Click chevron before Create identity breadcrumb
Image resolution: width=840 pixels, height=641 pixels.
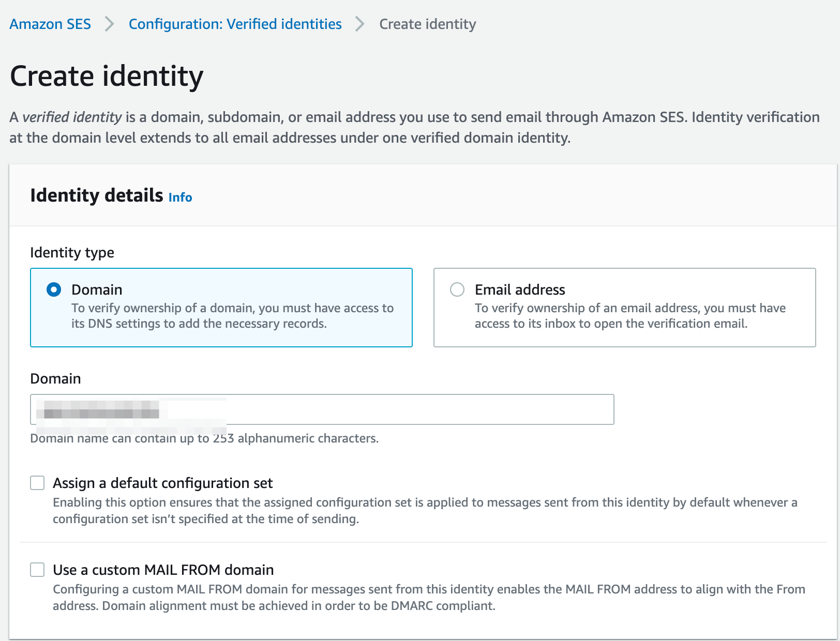pyautogui.click(x=360, y=24)
